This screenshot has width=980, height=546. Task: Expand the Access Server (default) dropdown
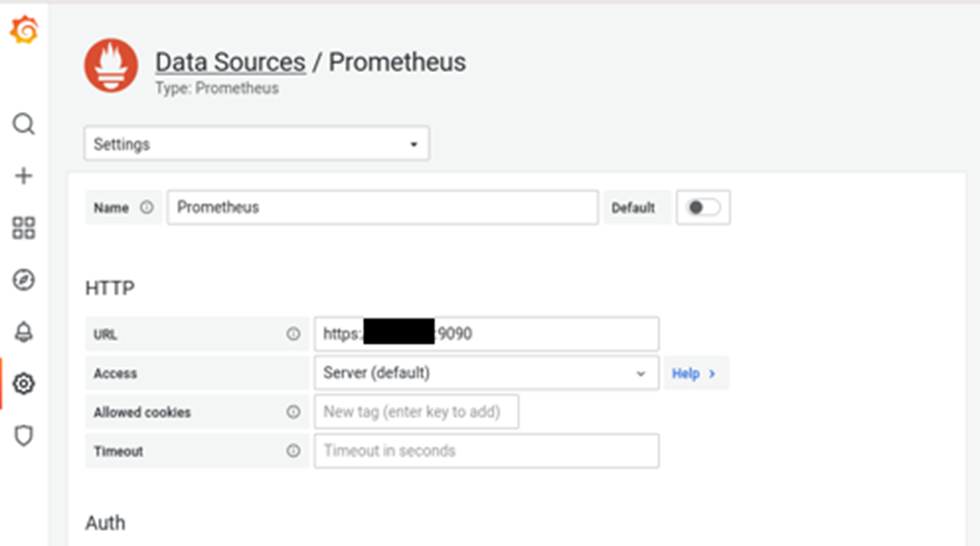486,373
